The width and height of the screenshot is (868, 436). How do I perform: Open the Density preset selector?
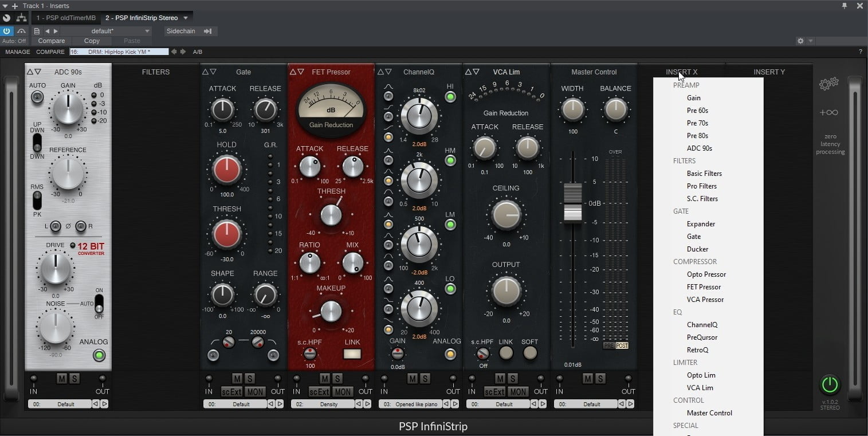tap(323, 404)
